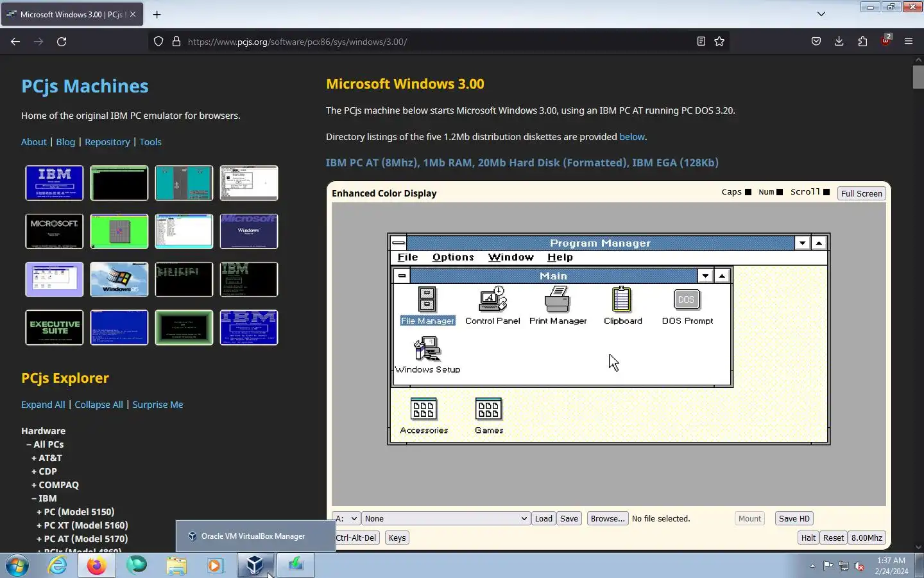Viewport: 924px width, 578px height.
Task: Click the Browse... file button
Action: point(608,518)
